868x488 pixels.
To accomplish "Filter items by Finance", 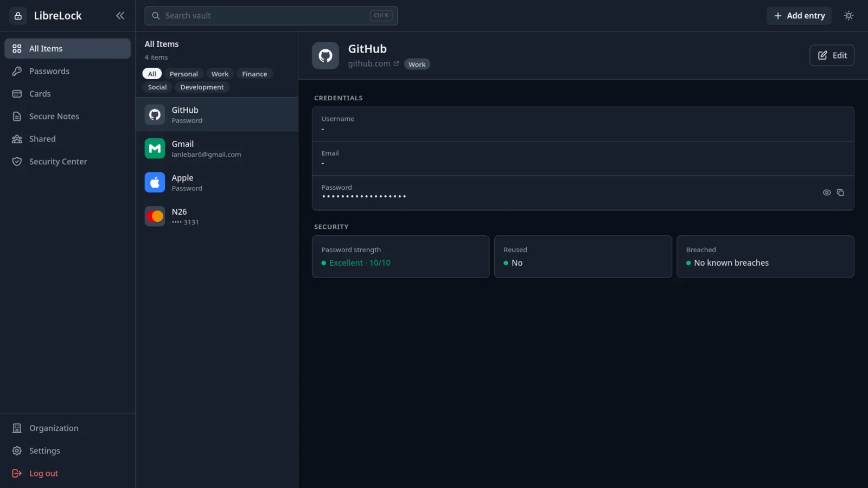I will pos(254,74).
